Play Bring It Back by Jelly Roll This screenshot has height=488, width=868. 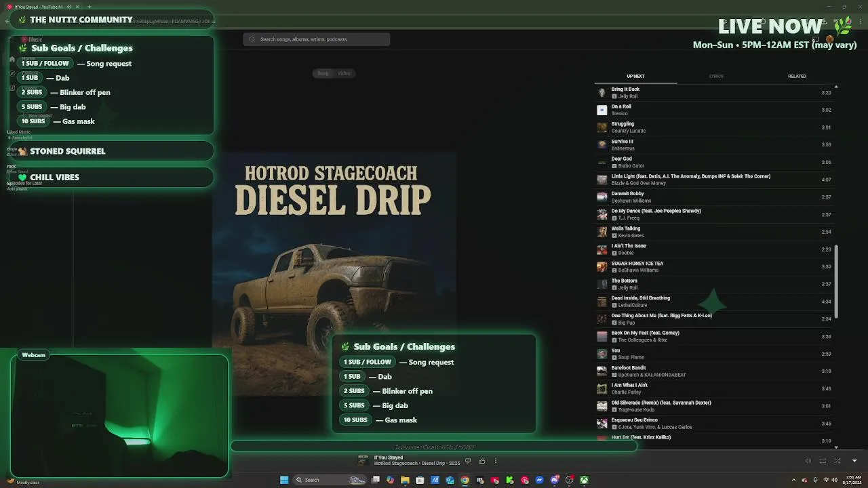715,92
